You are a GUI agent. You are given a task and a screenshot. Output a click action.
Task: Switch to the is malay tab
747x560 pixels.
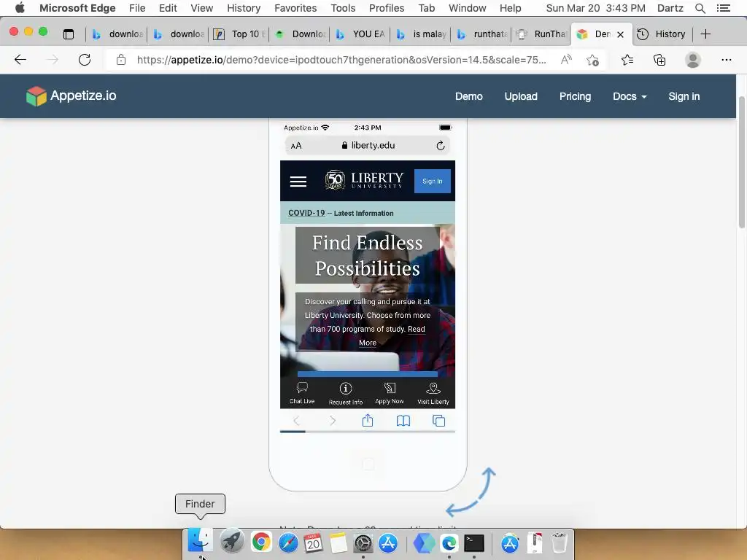click(x=421, y=34)
